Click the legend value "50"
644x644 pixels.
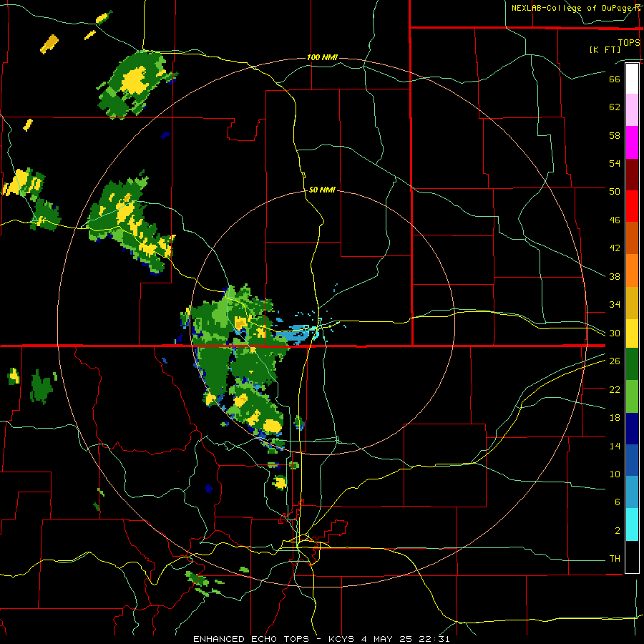pos(615,192)
